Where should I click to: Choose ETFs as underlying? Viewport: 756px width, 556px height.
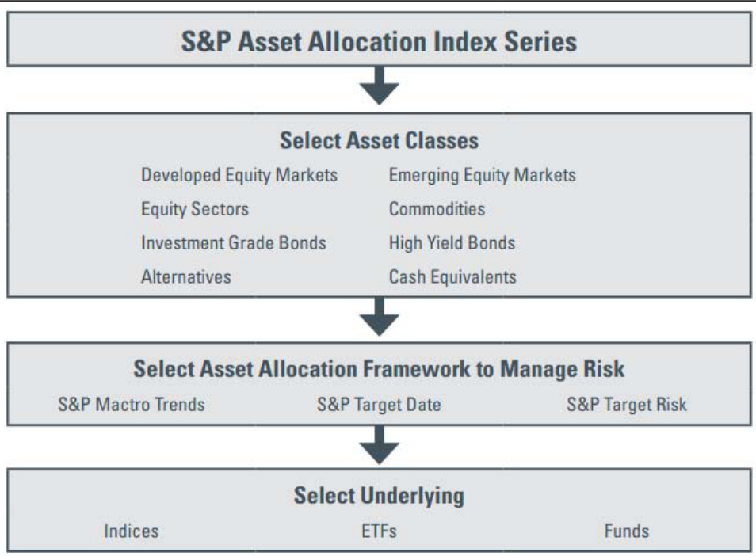379,531
